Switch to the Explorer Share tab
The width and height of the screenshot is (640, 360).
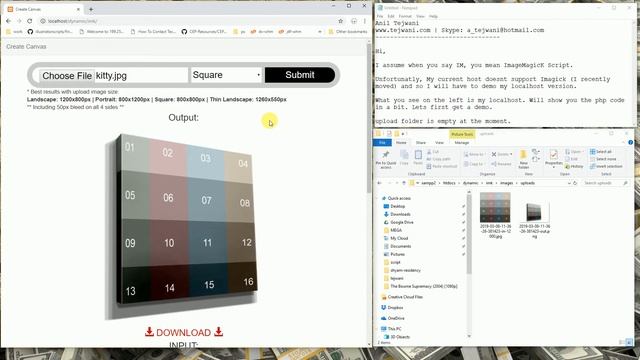pyautogui.click(x=421, y=142)
